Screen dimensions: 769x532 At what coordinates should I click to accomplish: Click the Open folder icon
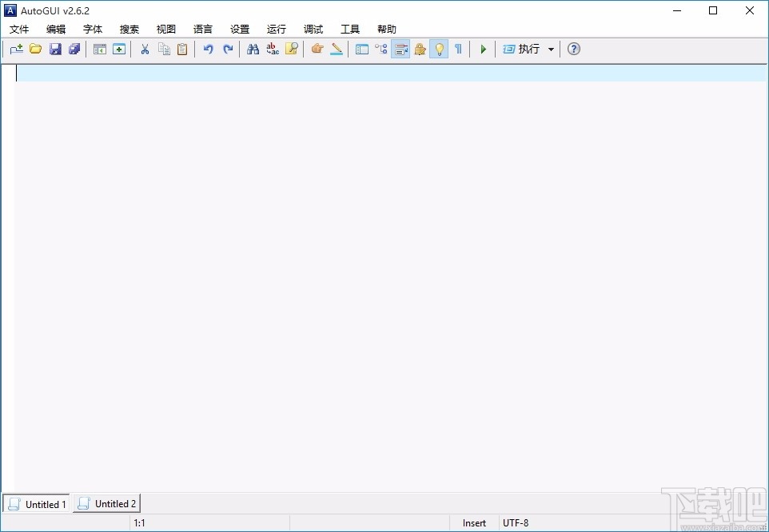pos(35,49)
